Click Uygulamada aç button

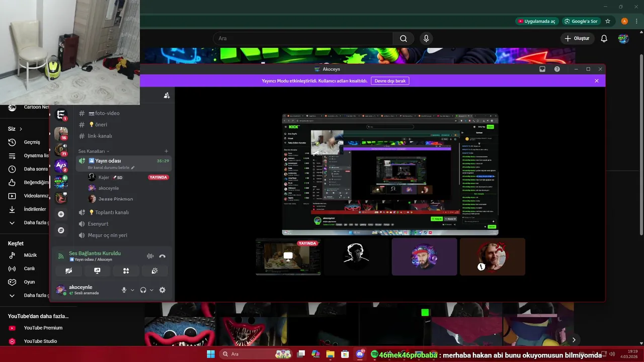(536, 21)
